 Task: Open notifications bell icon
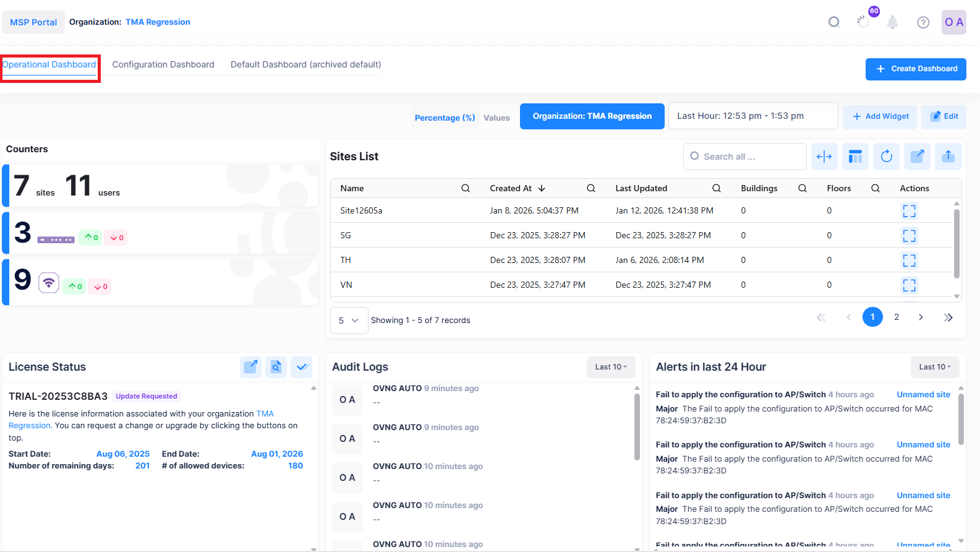coord(892,22)
